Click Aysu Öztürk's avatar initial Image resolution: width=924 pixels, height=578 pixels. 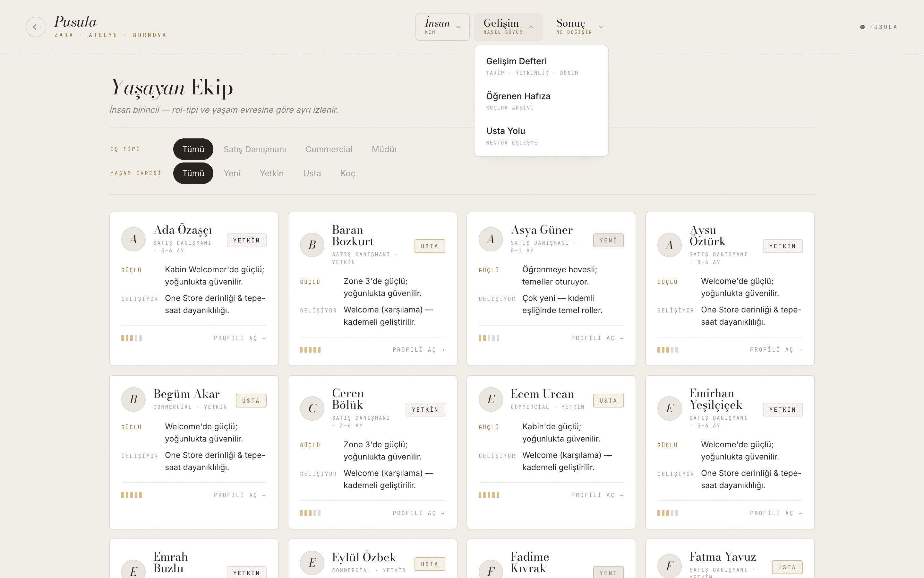669,245
